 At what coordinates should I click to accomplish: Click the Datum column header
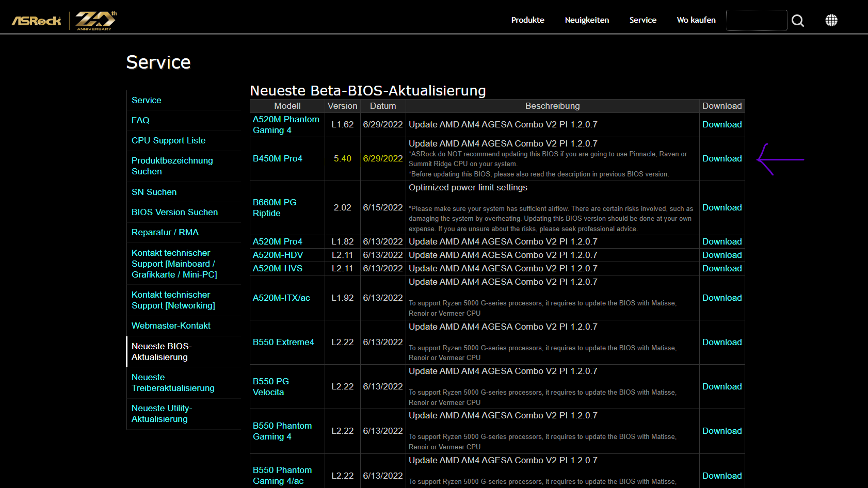[383, 106]
